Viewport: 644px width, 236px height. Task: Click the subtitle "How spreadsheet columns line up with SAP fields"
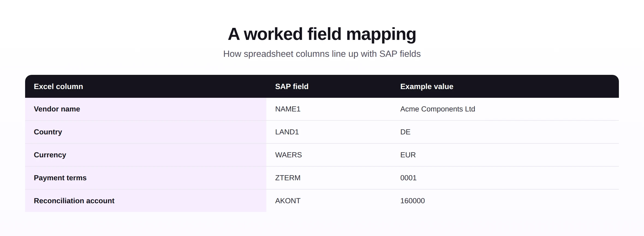(322, 54)
